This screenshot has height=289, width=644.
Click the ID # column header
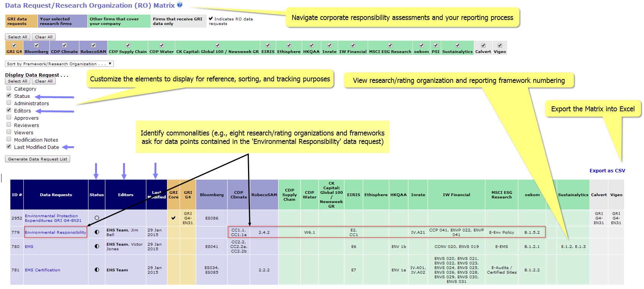(17, 195)
